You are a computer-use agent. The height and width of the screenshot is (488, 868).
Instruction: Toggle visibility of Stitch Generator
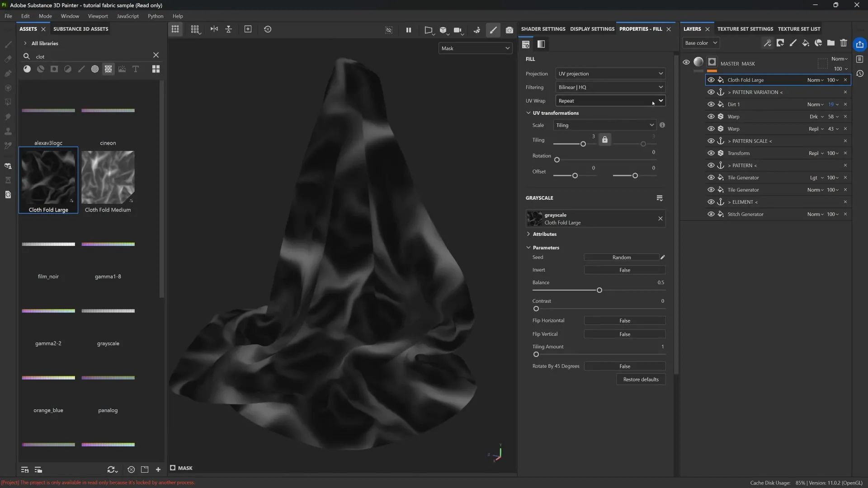[711, 214]
